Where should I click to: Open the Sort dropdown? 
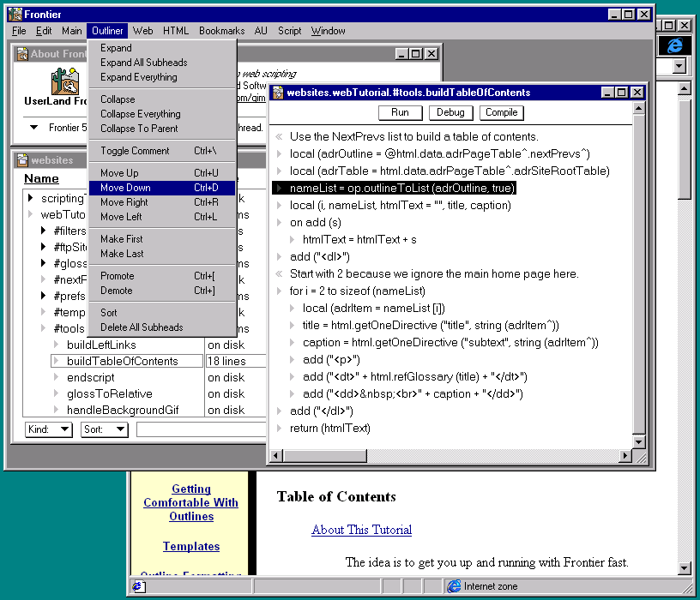click(104, 429)
